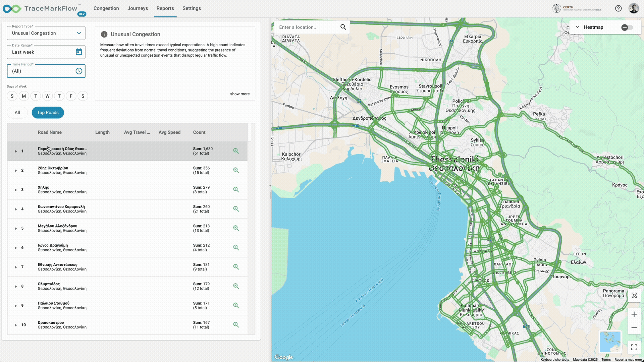This screenshot has height=362, width=644.
Task: Open the Date Range calendar icon
Action: pos(79,52)
